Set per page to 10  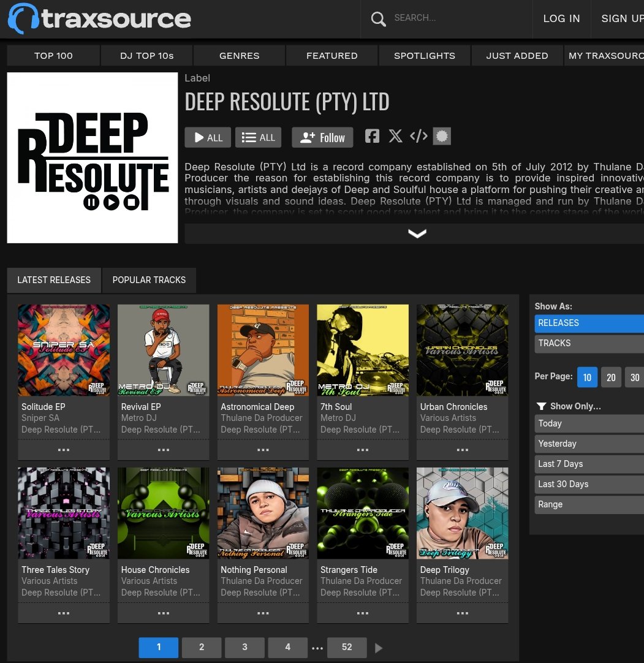[x=587, y=377]
